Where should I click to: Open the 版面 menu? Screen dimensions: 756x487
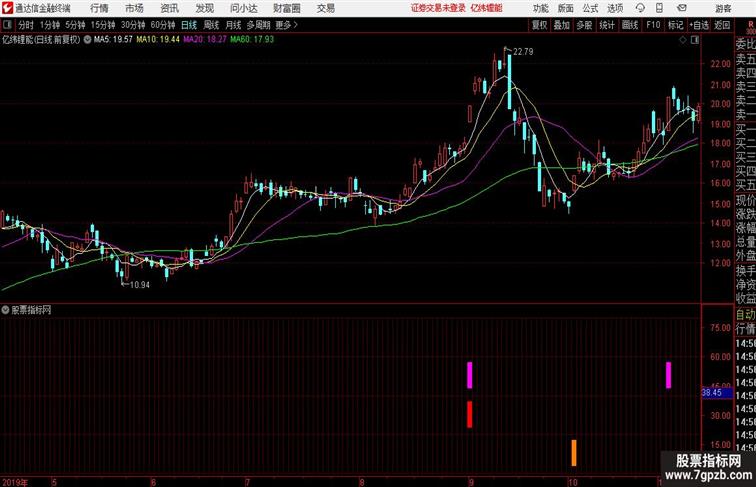click(566, 8)
